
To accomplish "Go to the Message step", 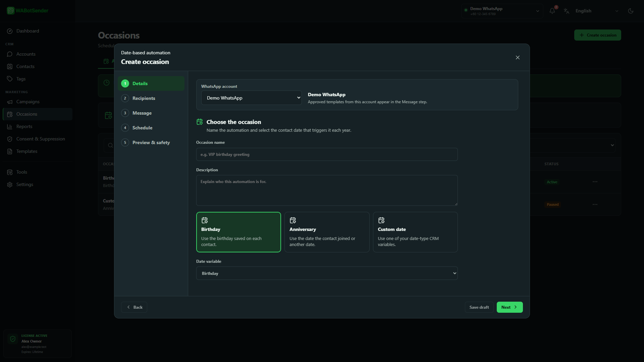I will click(151, 113).
